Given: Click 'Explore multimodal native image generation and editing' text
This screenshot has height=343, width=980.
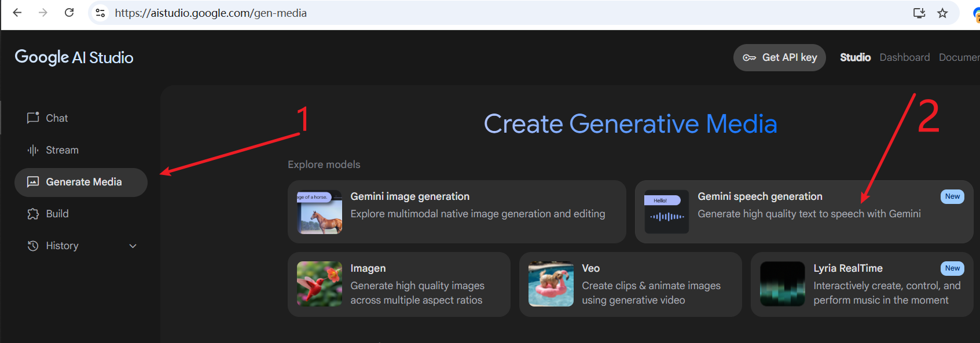Looking at the screenshot, I should coord(478,214).
